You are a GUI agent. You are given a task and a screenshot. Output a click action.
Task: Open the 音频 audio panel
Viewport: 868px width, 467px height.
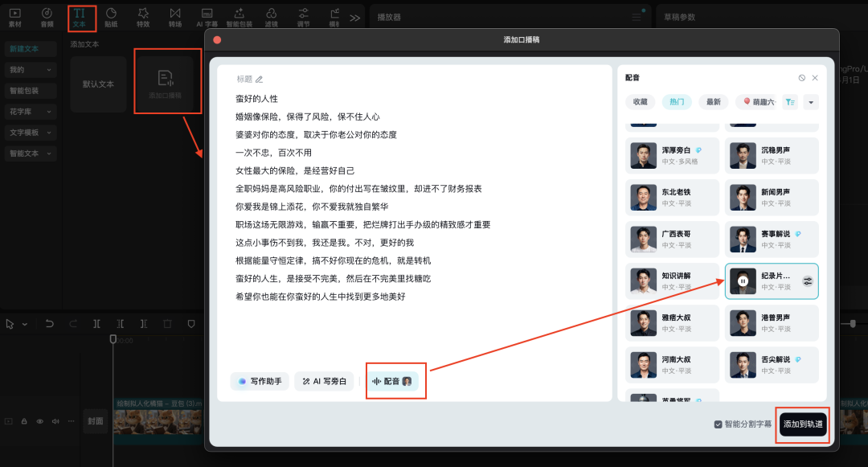(47, 18)
